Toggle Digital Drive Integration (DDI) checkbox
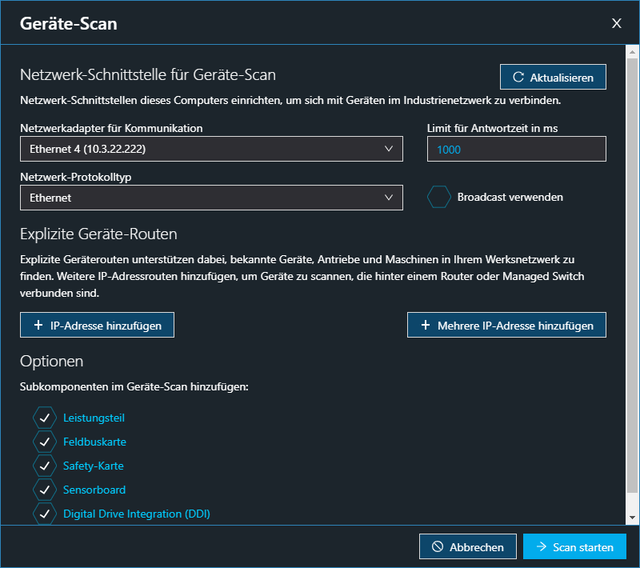 45,514
